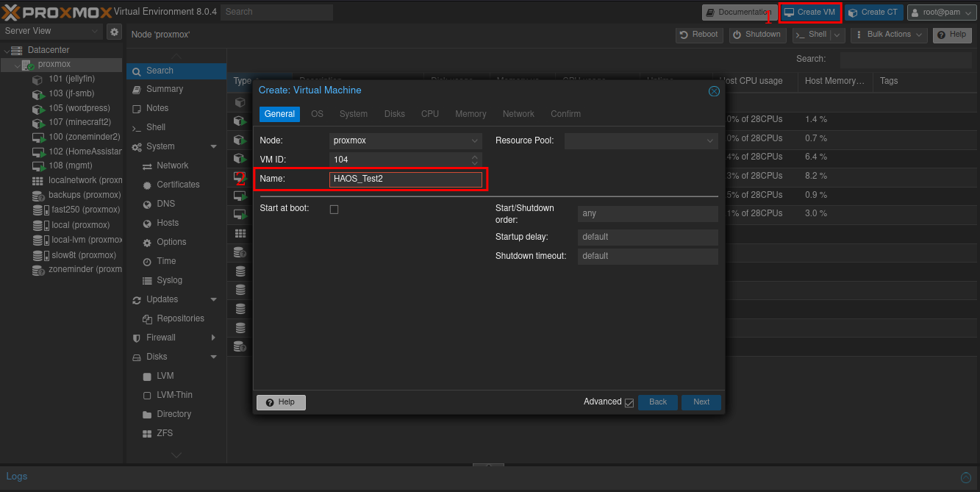980x492 pixels.
Task: Click the gear settings icon beside Server View
Action: click(114, 32)
